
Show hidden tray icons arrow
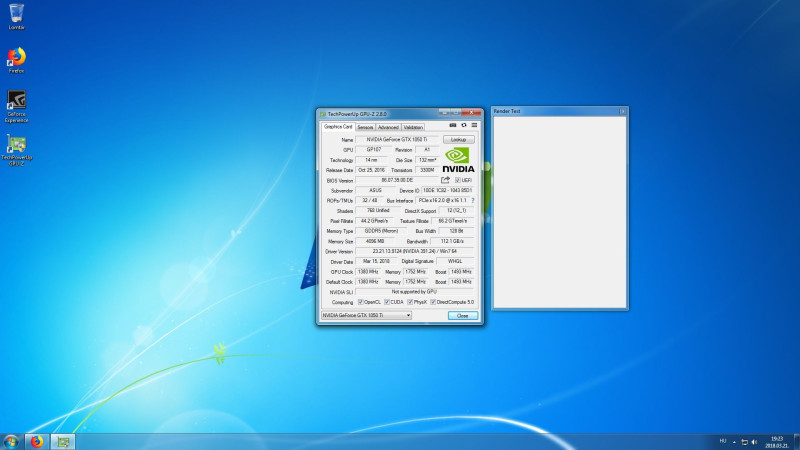coord(734,442)
